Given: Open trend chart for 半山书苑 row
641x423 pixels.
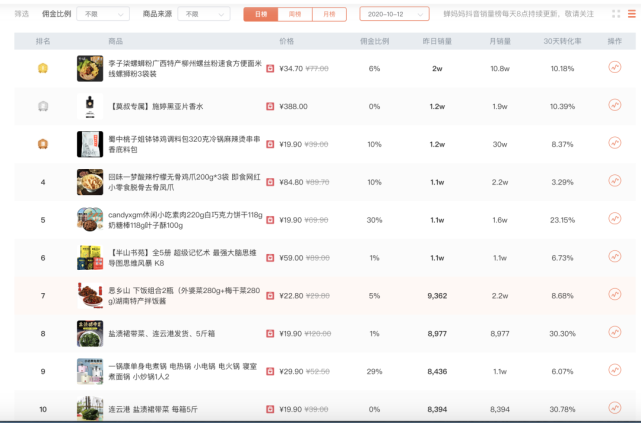Looking at the screenshot, I should coord(614,257).
